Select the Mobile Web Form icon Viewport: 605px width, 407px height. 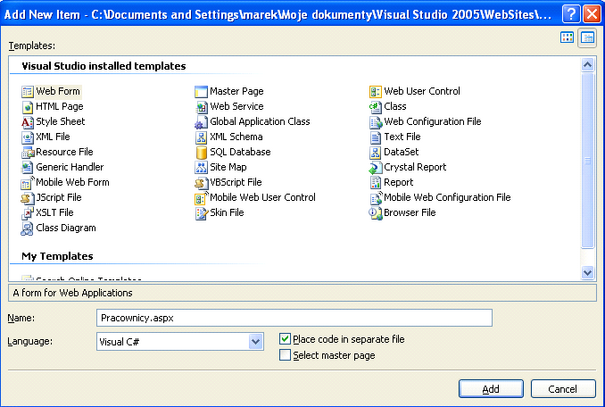(27, 183)
